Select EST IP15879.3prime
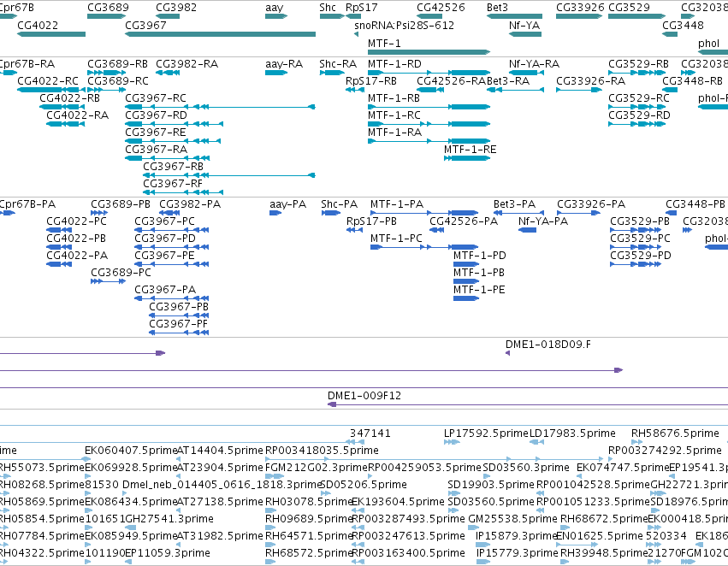Image resolution: width=728 pixels, height=566 pixels. 517,536
